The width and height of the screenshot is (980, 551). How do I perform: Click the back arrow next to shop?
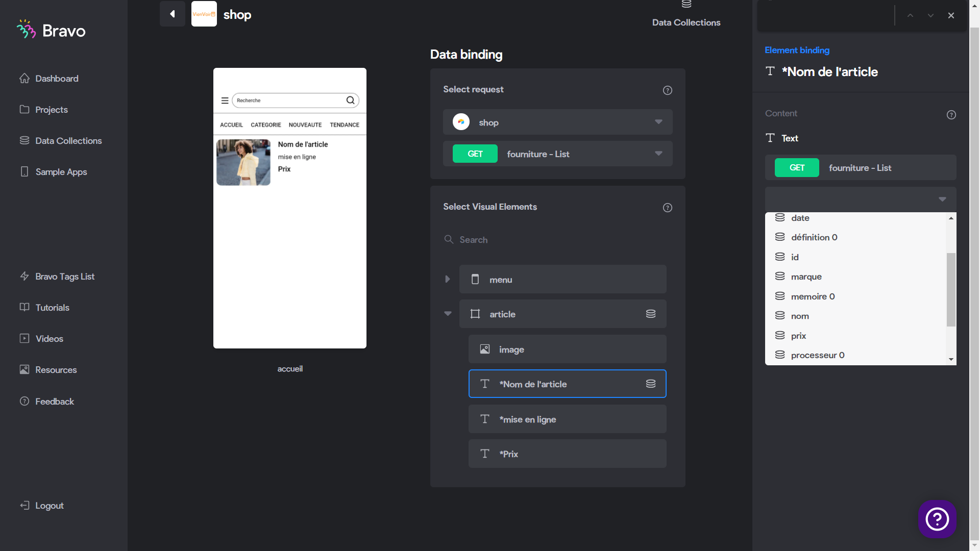[173, 14]
